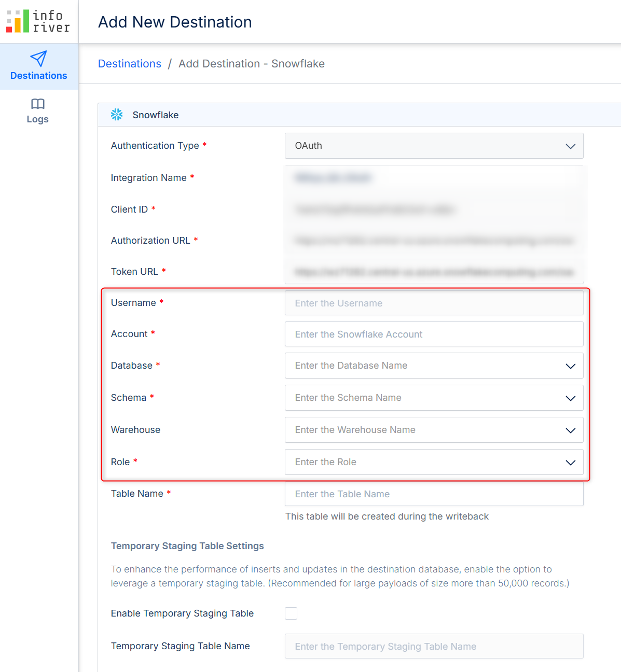Switch to the Logs sidebar tab label

coord(38,119)
